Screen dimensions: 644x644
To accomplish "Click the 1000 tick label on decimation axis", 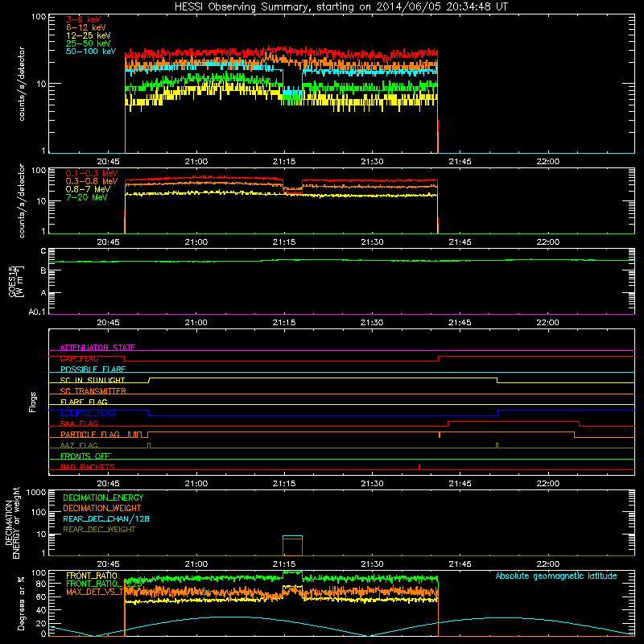I will click(x=36, y=493).
